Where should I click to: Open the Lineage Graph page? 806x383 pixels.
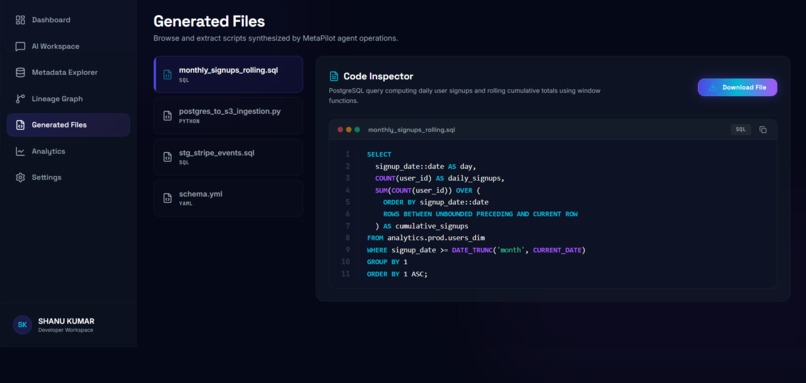pyautogui.click(x=68, y=99)
